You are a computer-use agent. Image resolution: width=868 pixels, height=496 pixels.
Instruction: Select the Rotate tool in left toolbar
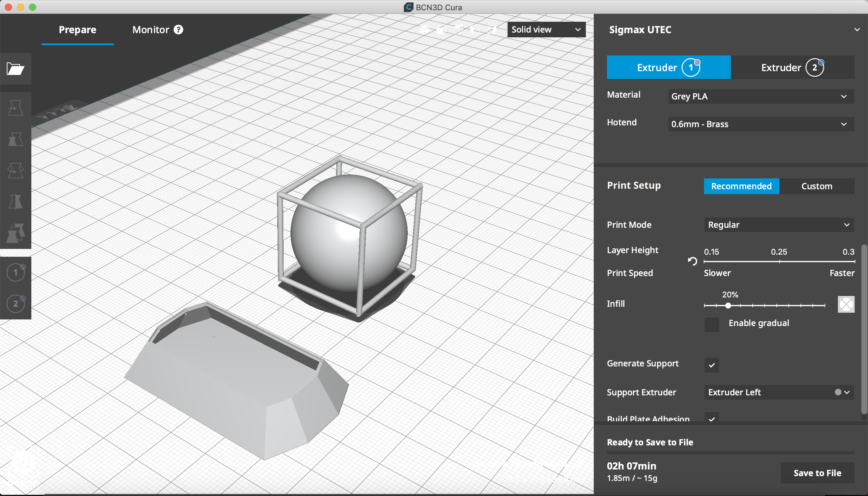click(15, 170)
